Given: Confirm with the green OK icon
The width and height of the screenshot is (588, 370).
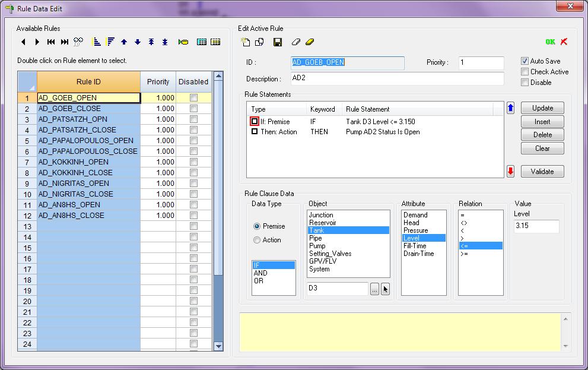Looking at the screenshot, I should click(x=551, y=42).
